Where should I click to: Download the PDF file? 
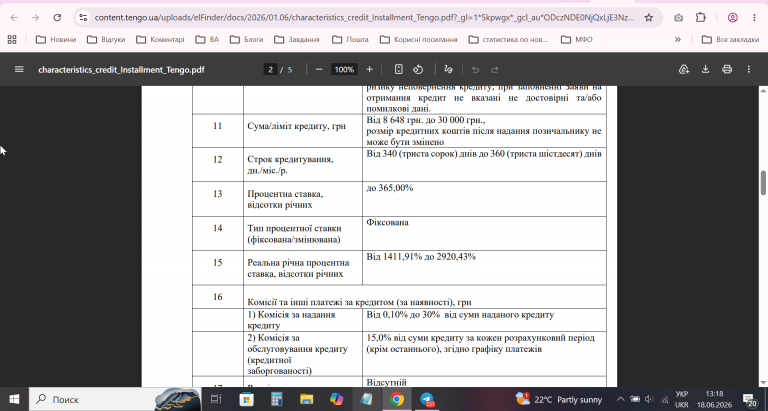click(x=705, y=70)
